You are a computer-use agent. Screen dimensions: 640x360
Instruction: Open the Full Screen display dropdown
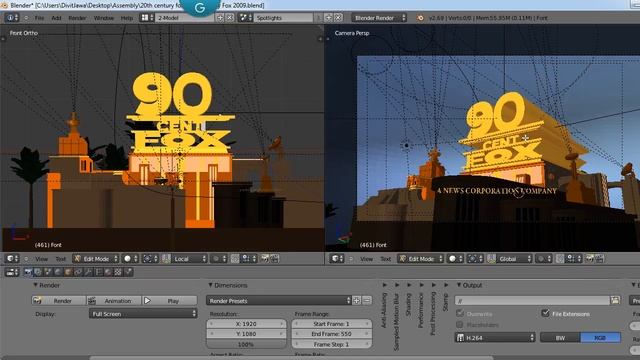pyautogui.click(x=143, y=313)
